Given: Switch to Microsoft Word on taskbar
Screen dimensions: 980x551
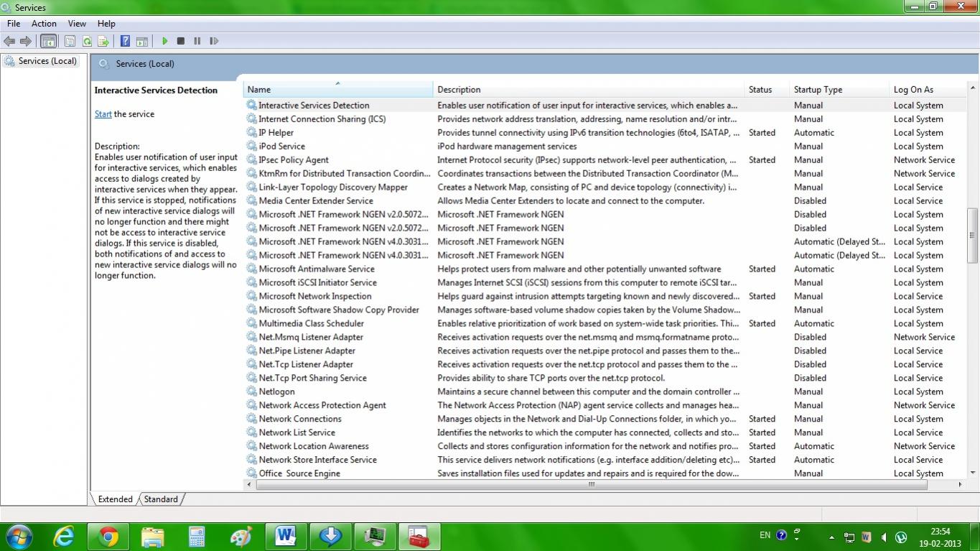Looking at the screenshot, I should click(286, 537).
